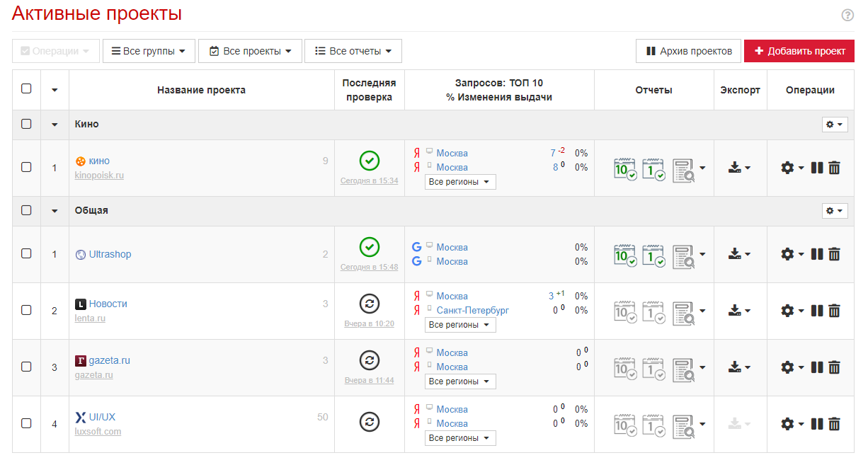Open the Все отчеты menu

point(353,51)
